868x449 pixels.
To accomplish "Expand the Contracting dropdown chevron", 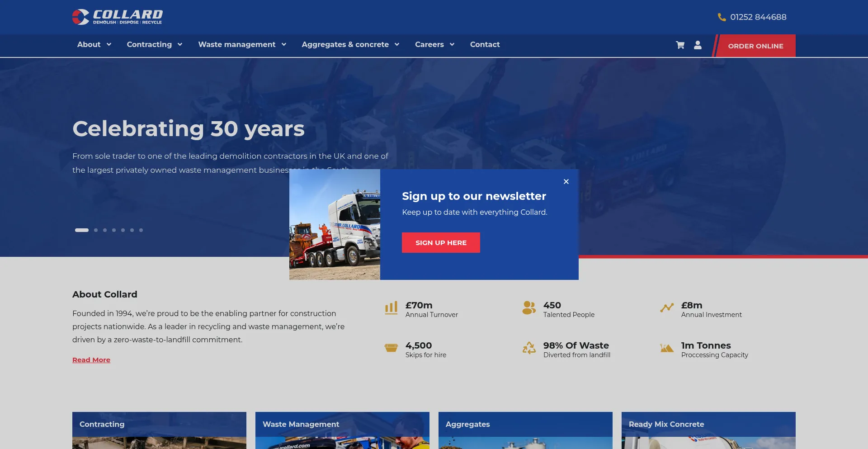I will pos(180,44).
